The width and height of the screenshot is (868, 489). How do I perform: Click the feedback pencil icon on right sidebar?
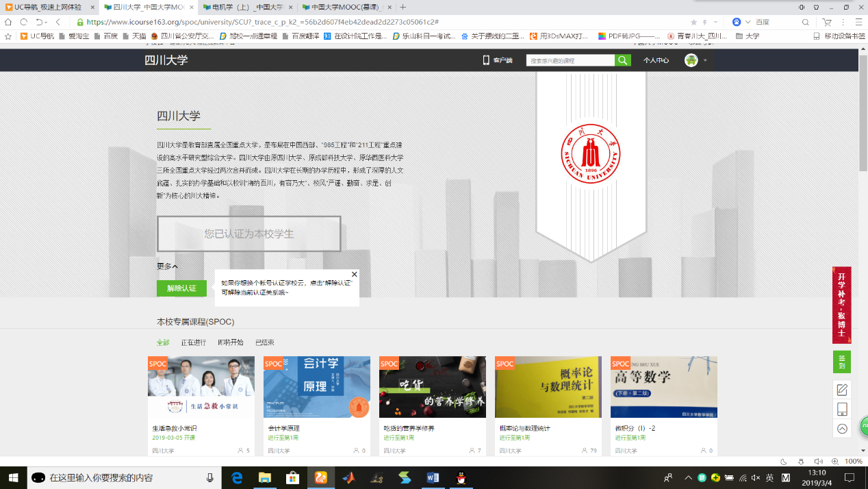click(842, 390)
